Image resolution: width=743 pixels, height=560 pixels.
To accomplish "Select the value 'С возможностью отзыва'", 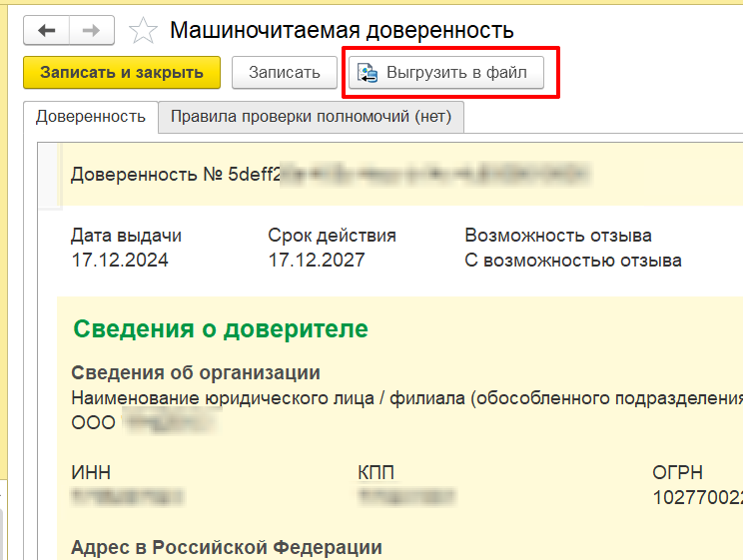I will [573, 261].
